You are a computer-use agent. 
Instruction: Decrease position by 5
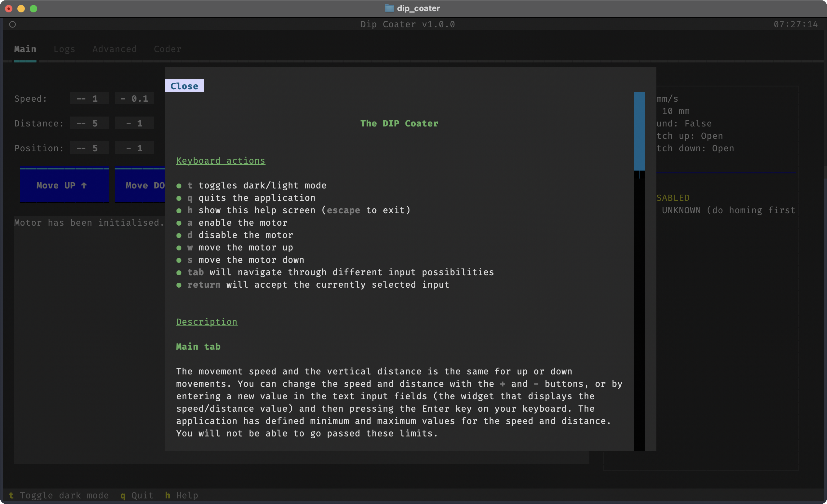coord(89,148)
